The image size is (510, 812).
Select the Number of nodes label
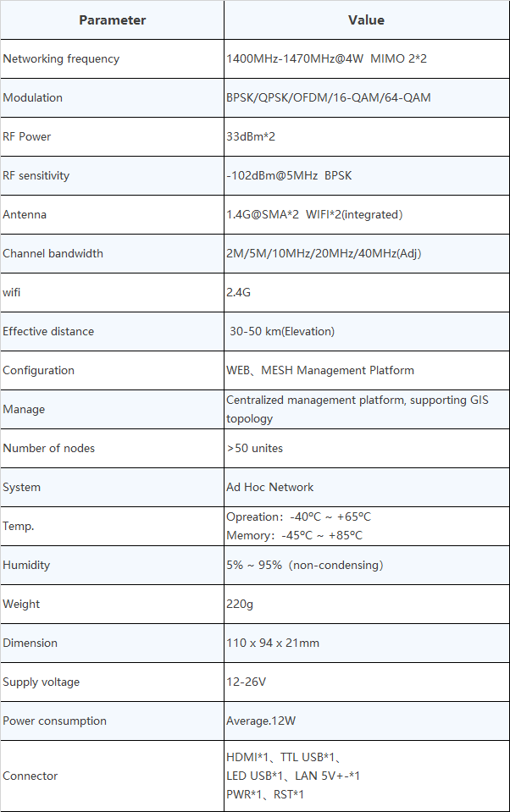point(49,449)
